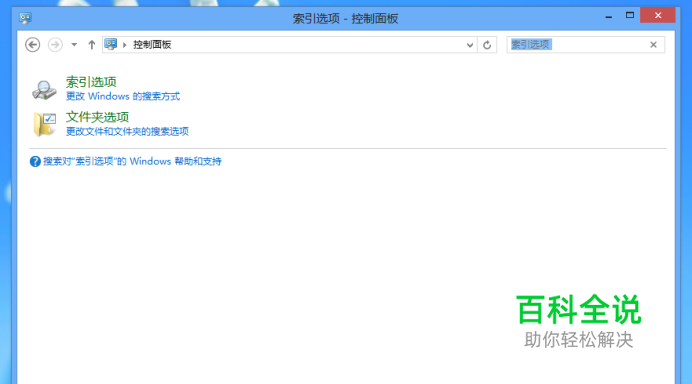Open the 索引选项 heading link
This screenshot has width=692, height=384.
pyautogui.click(x=91, y=82)
